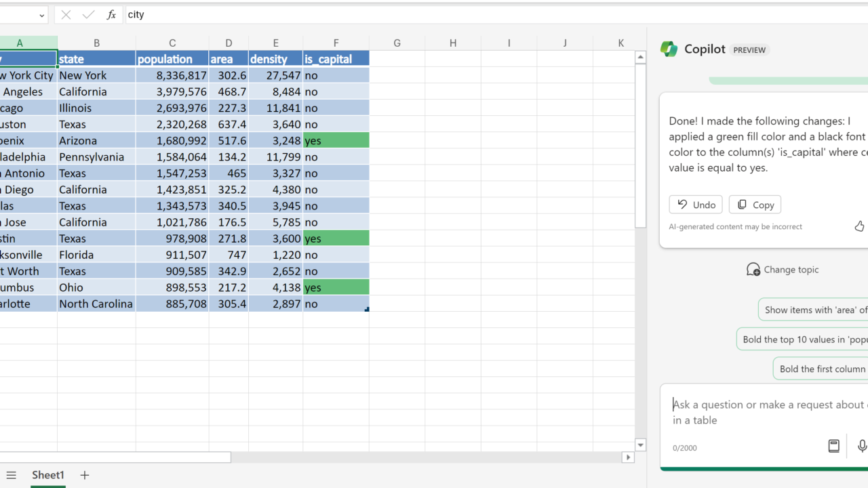Open the all sheets list icon

pyautogui.click(x=11, y=475)
